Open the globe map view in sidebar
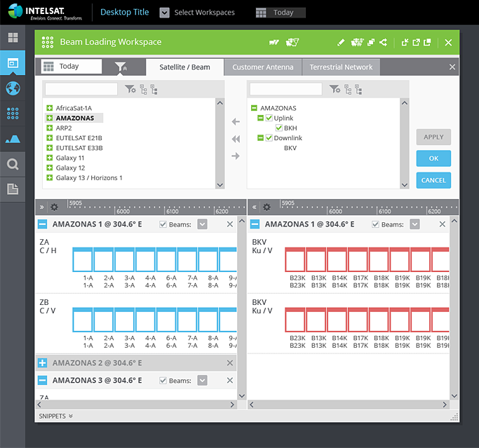479x448 pixels. click(x=13, y=88)
